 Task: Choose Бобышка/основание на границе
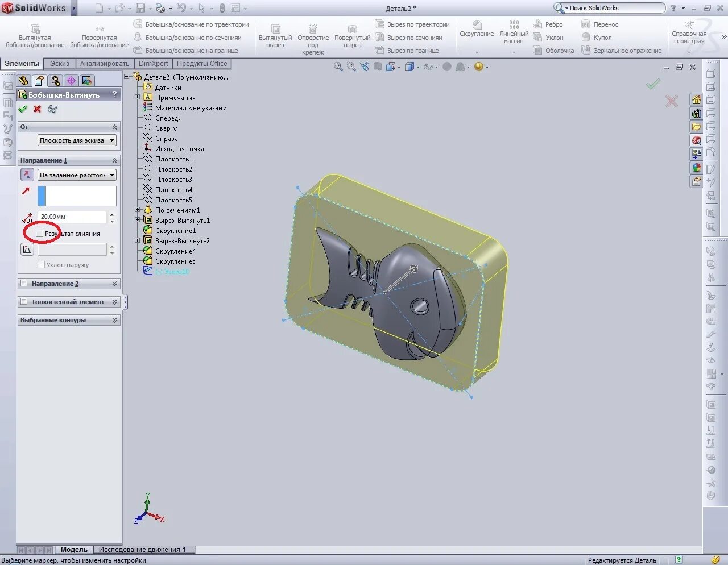[185, 51]
